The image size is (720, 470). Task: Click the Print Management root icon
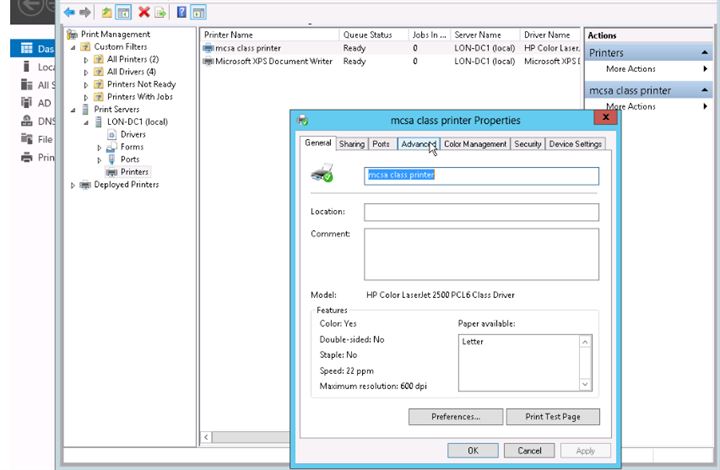[x=72, y=34]
